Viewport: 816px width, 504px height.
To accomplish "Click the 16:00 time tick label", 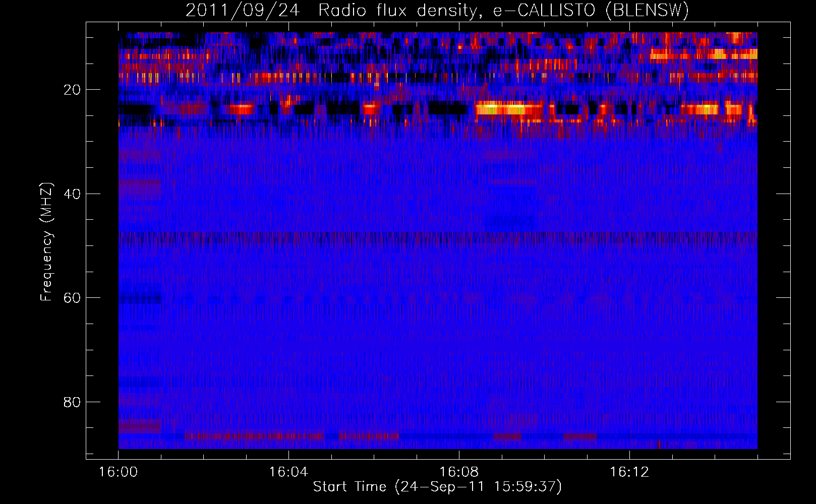I will (119, 472).
